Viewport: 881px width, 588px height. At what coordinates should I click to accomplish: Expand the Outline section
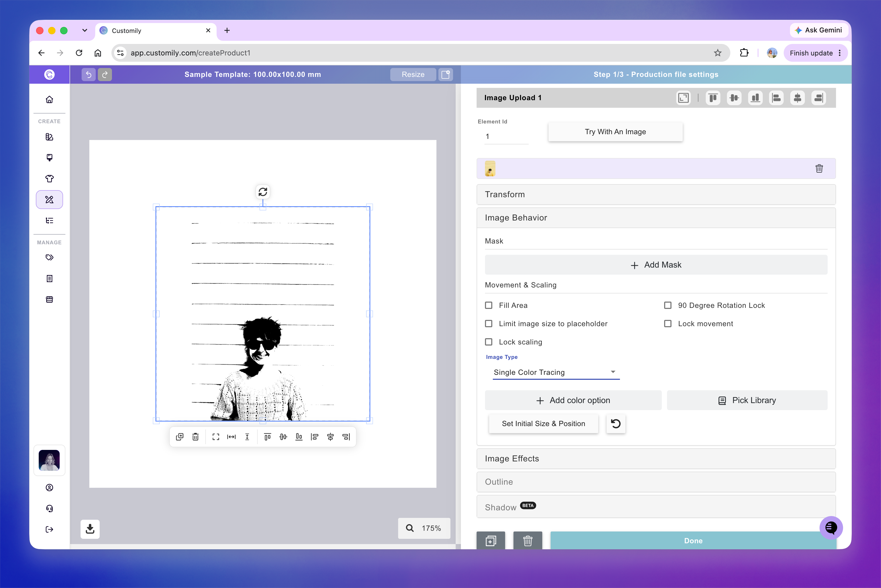tap(656, 482)
